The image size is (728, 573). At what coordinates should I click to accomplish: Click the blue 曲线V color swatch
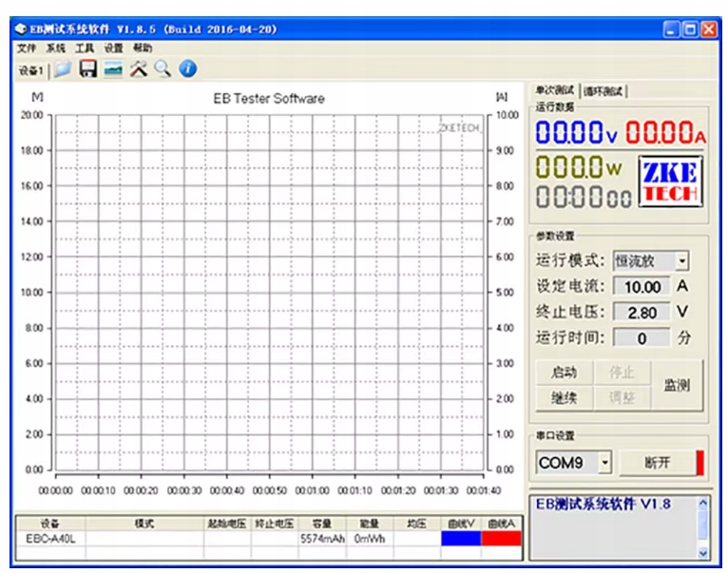pos(461,539)
